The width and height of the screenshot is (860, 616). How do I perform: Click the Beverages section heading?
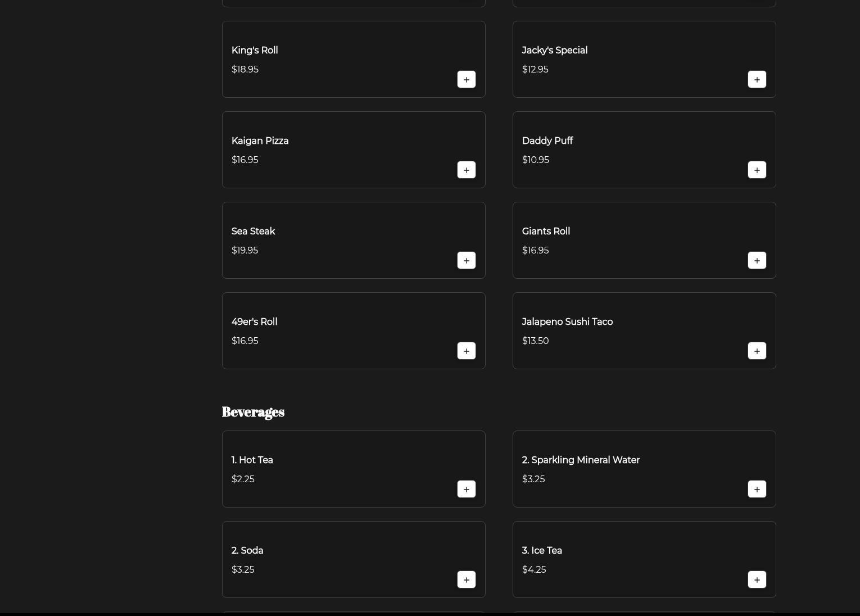[253, 412]
